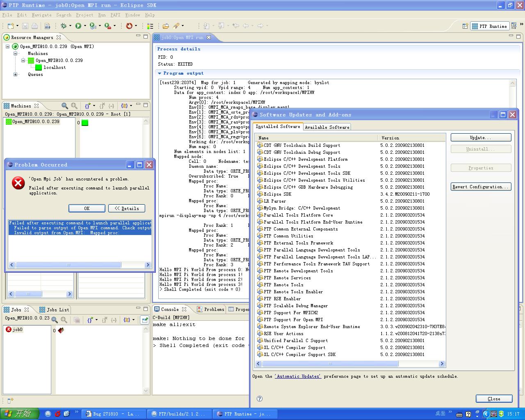The width and height of the screenshot is (525, 420).
Task: Click the Revert Configuration... button
Action: point(481,187)
